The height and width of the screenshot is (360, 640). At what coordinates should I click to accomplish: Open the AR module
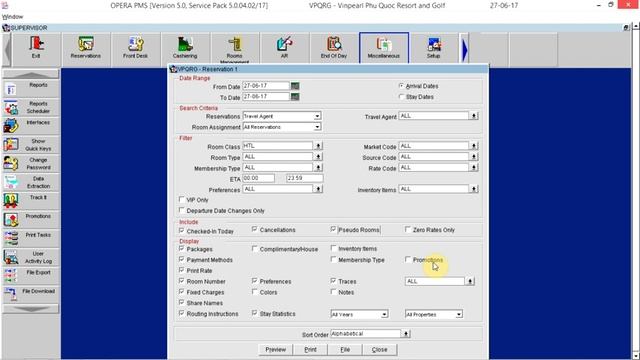pyautogui.click(x=284, y=48)
